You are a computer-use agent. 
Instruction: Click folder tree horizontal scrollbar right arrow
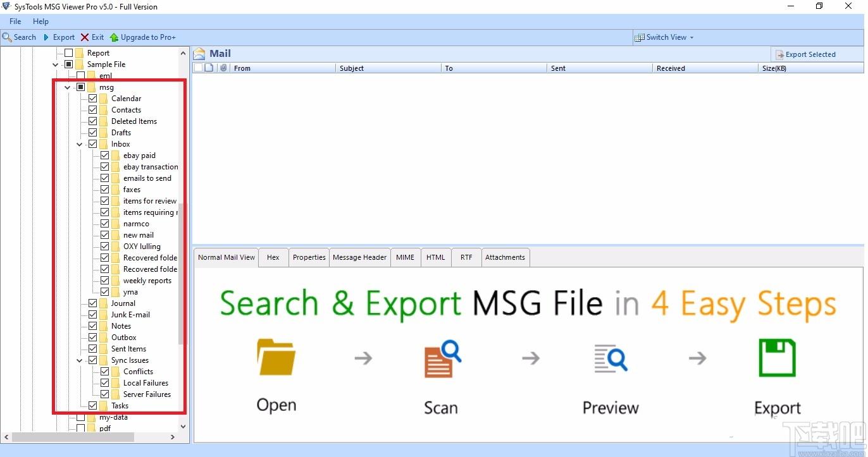(173, 437)
